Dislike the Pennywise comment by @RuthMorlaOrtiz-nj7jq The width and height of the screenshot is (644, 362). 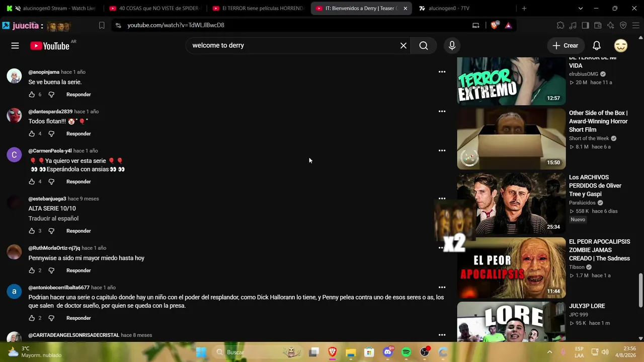point(51,270)
